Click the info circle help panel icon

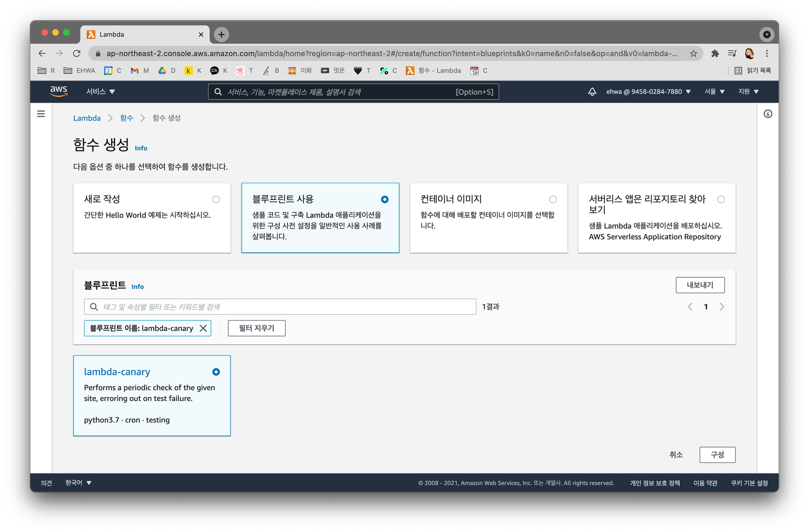click(x=768, y=114)
